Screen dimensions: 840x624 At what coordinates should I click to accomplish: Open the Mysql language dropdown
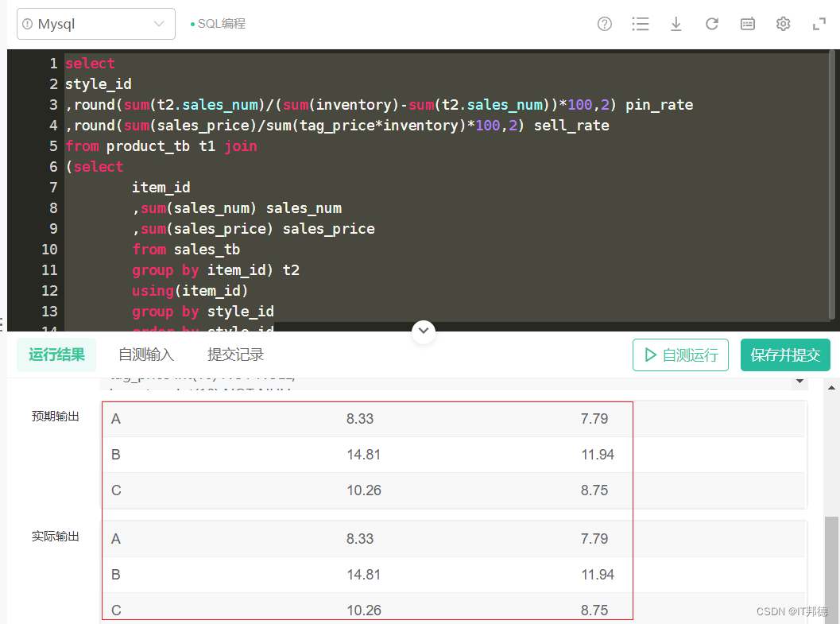click(x=96, y=24)
